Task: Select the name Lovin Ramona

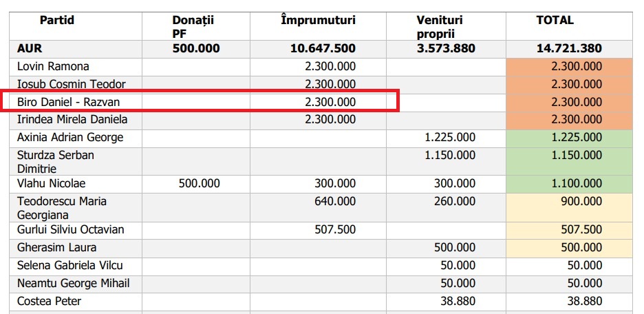Action: coord(53,67)
